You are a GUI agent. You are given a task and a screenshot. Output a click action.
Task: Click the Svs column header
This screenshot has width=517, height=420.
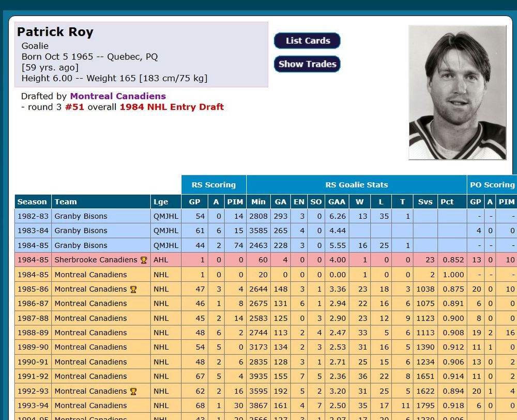tap(425, 202)
